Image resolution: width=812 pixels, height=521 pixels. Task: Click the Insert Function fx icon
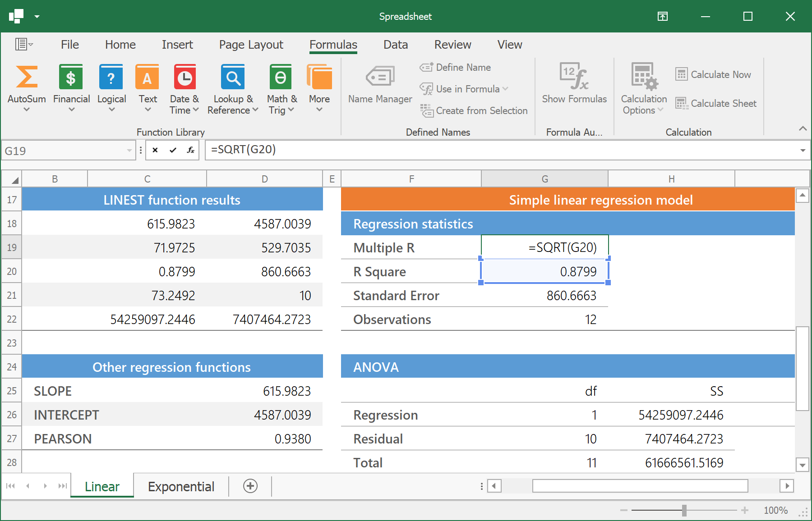tap(190, 151)
